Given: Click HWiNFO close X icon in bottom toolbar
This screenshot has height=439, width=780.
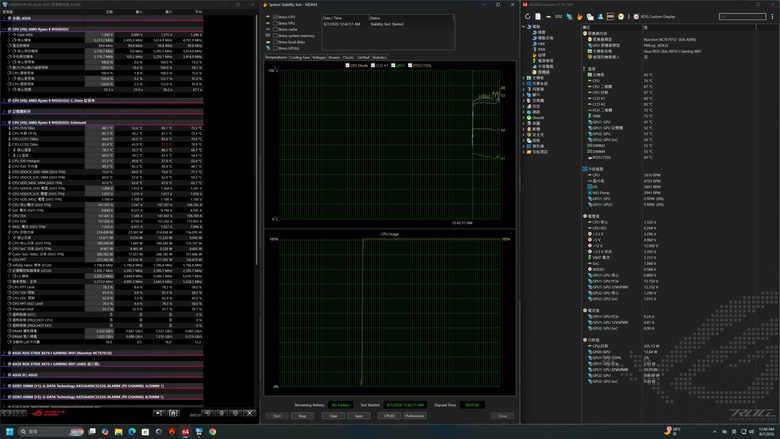Looking at the screenshot, I should click(250, 413).
